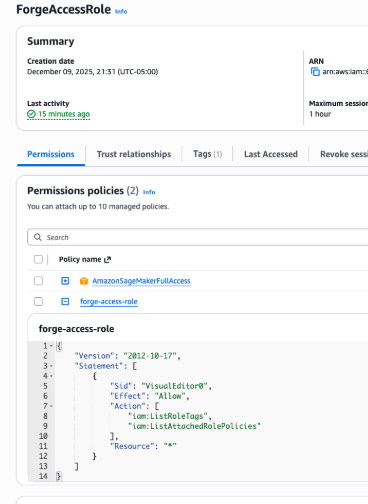Click the "Sid": "VisualEditor0" line
The image size is (368, 504).
[x=161, y=386]
